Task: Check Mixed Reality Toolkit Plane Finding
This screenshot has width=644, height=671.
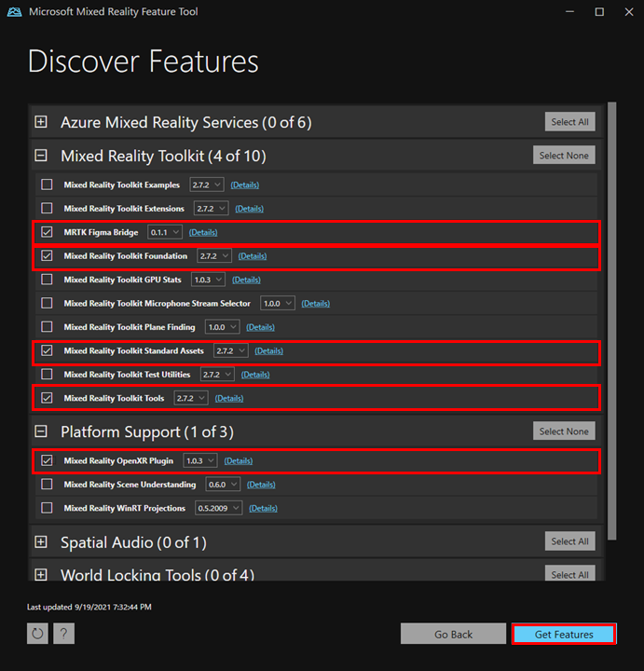Action: (x=47, y=327)
